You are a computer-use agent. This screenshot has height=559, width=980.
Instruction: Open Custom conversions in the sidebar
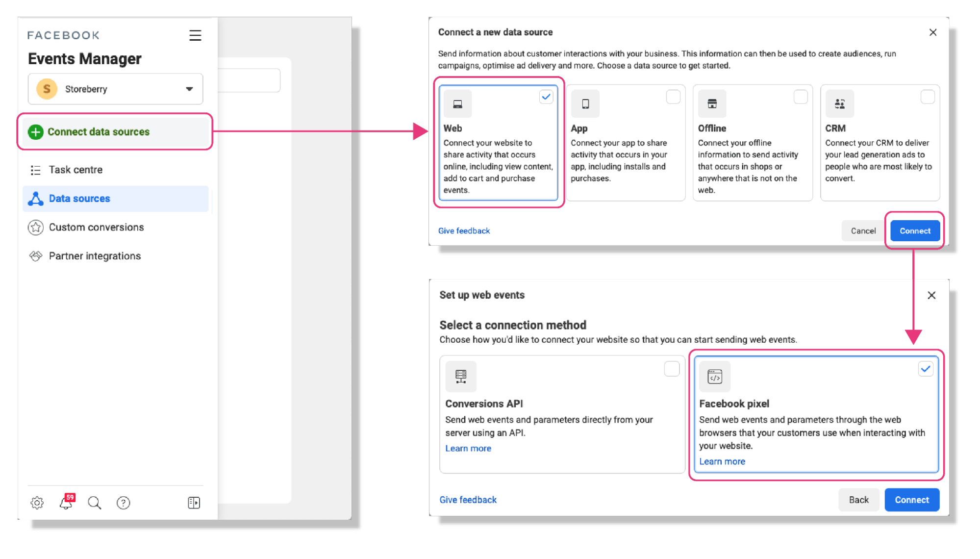[116, 228]
